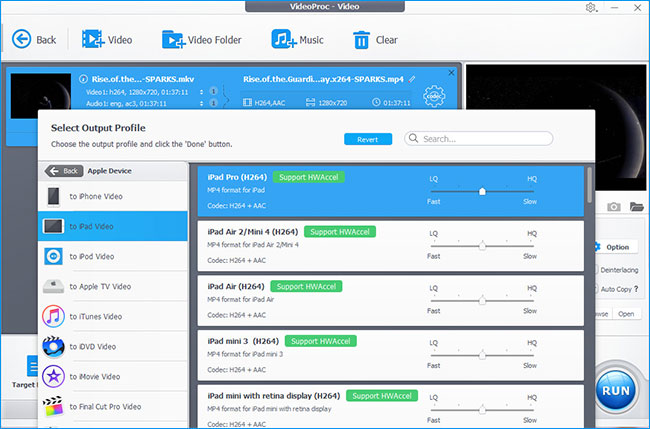Screen dimensions: 650x429
Task: Select the iPod icon
Action: pyautogui.click(x=53, y=256)
